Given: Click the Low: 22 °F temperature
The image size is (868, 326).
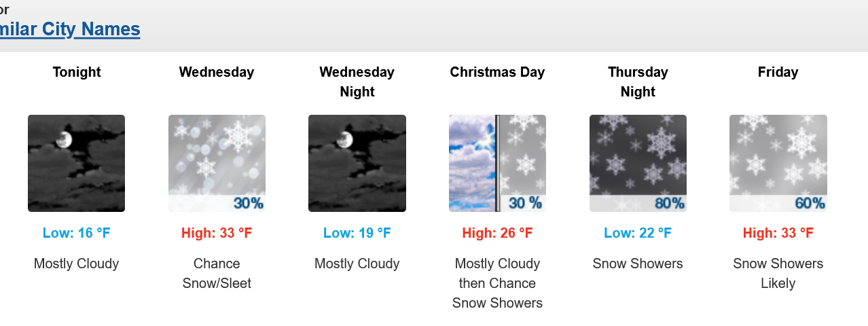Looking at the screenshot, I should (638, 233).
